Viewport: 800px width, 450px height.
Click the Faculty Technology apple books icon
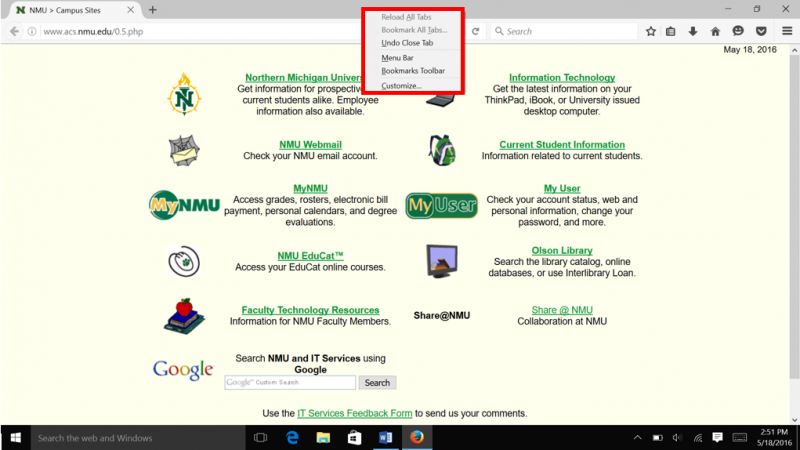pos(184,316)
